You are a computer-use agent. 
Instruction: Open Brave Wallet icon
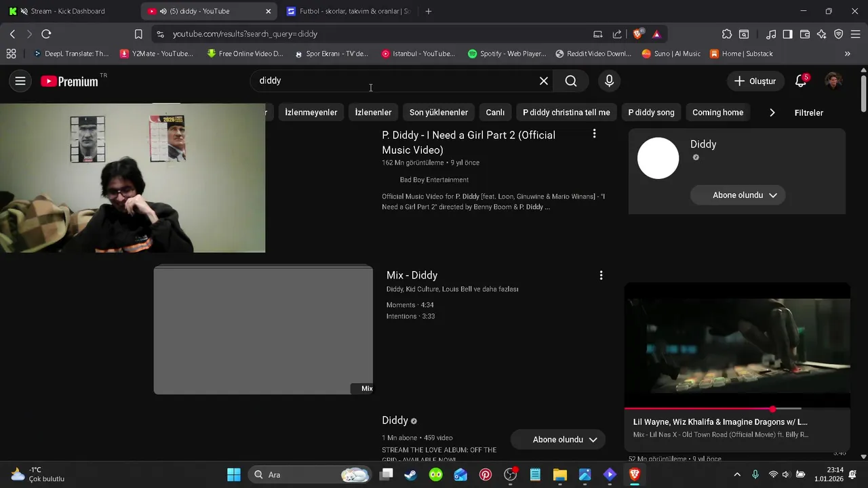pos(805,34)
